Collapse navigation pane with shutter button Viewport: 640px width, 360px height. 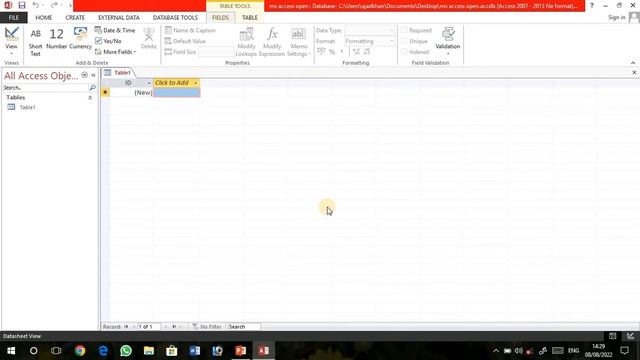[93, 75]
